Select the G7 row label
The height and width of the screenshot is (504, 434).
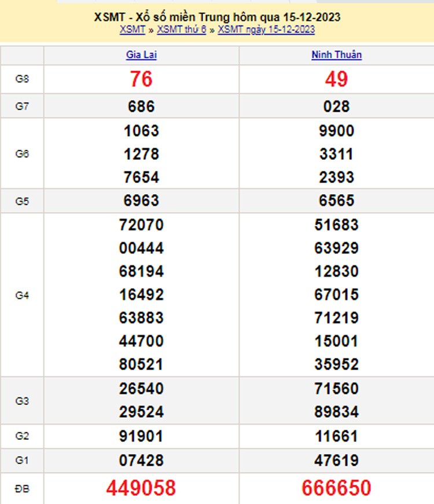22,107
